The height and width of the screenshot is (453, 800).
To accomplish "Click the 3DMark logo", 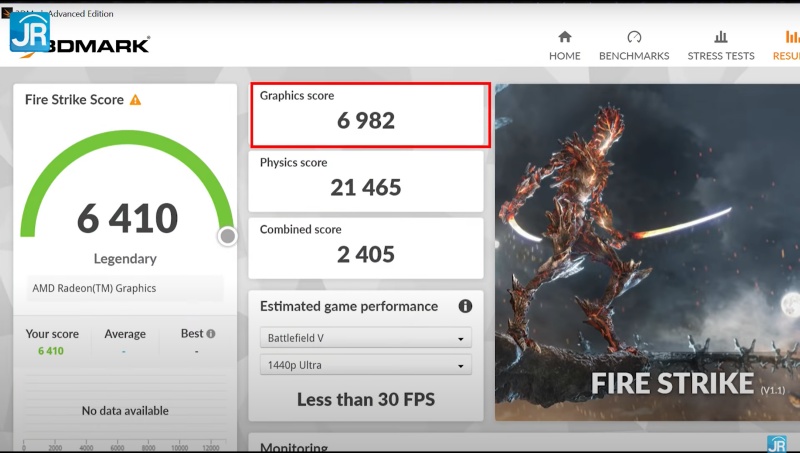I will click(84, 45).
